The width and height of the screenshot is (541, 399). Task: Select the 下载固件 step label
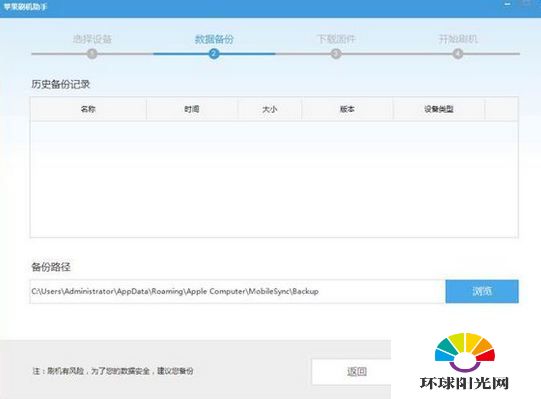[336, 39]
